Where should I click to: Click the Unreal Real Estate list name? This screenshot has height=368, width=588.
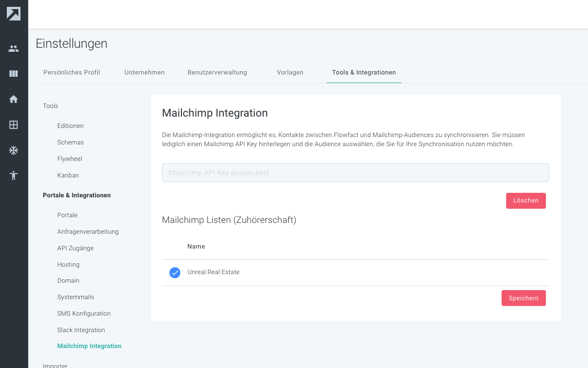coord(213,272)
